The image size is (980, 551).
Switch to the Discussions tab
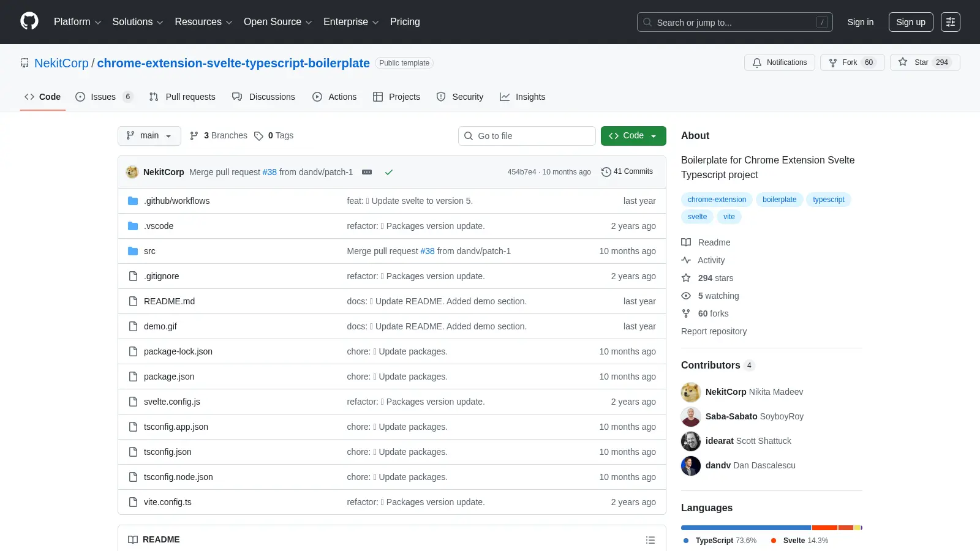click(263, 97)
